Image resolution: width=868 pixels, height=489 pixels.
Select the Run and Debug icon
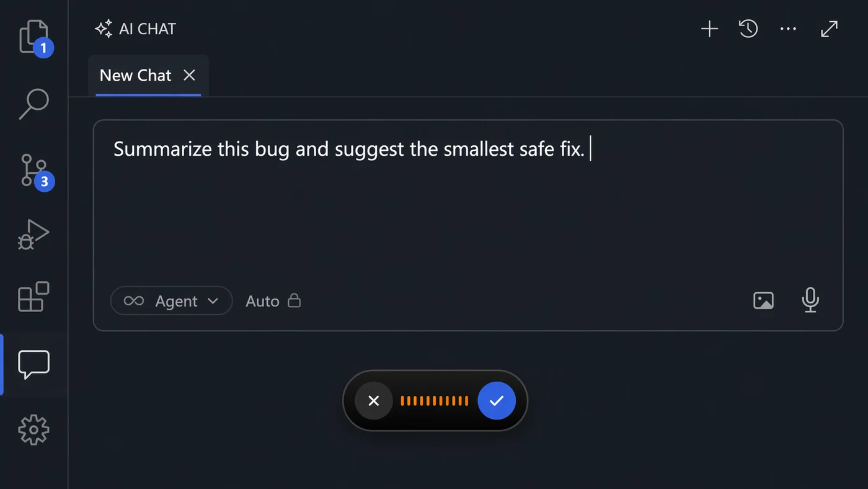click(34, 235)
